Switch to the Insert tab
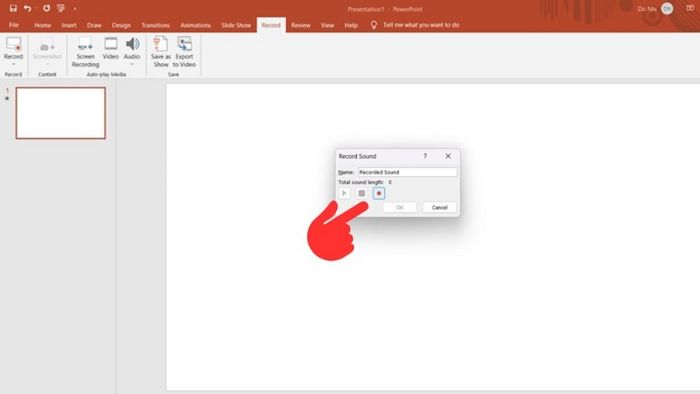Image resolution: width=700 pixels, height=394 pixels. (x=69, y=25)
